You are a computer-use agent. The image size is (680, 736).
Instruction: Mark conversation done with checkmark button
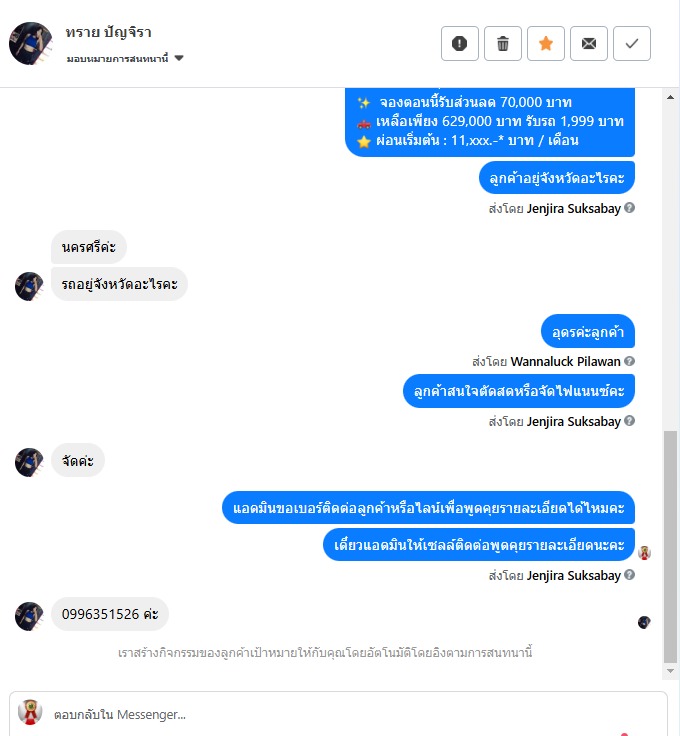(x=632, y=44)
